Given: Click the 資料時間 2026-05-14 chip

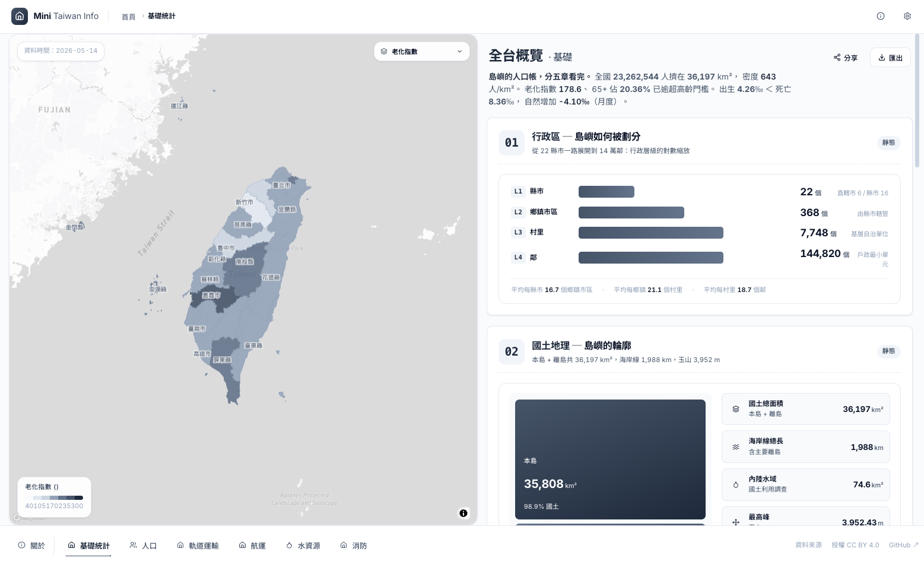Looking at the screenshot, I should [x=61, y=51].
